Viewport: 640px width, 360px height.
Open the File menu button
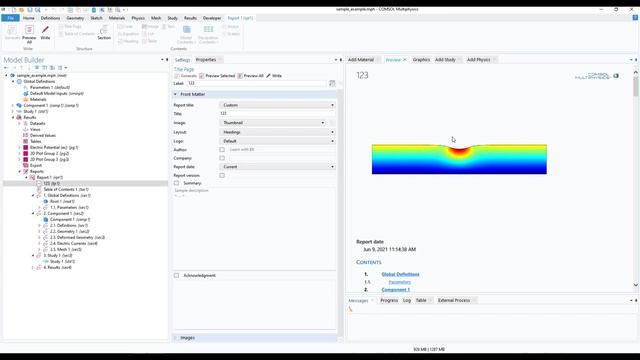(x=11, y=18)
